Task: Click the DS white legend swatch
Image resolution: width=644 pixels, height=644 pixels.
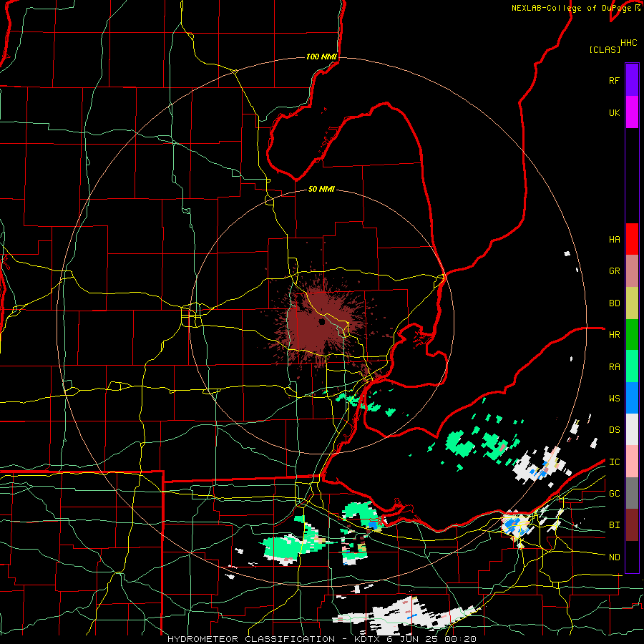Action: [x=632, y=429]
